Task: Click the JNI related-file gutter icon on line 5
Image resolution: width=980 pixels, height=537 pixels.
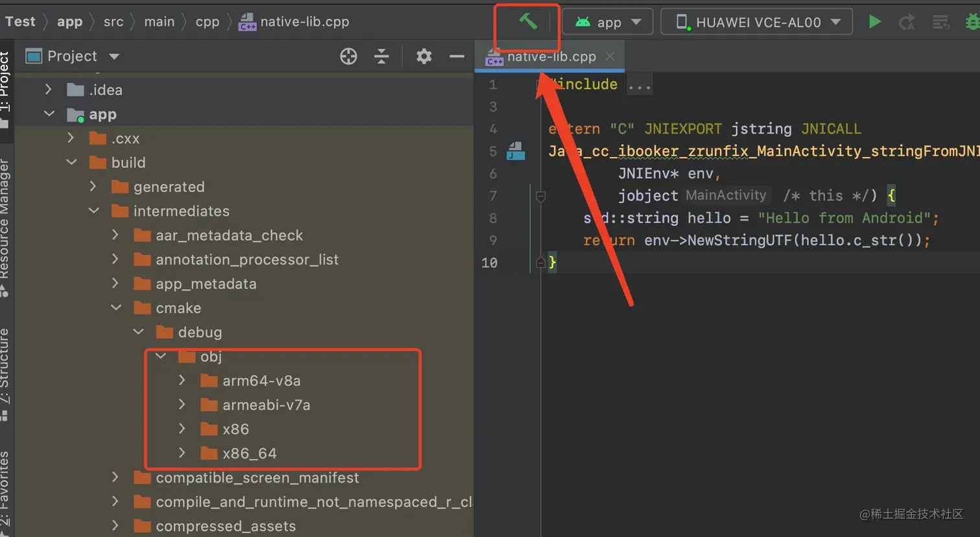Action: click(x=516, y=151)
